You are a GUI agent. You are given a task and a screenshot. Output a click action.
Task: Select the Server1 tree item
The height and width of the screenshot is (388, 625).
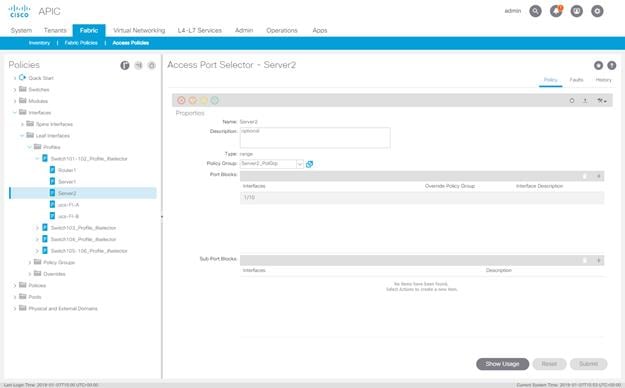click(67, 182)
